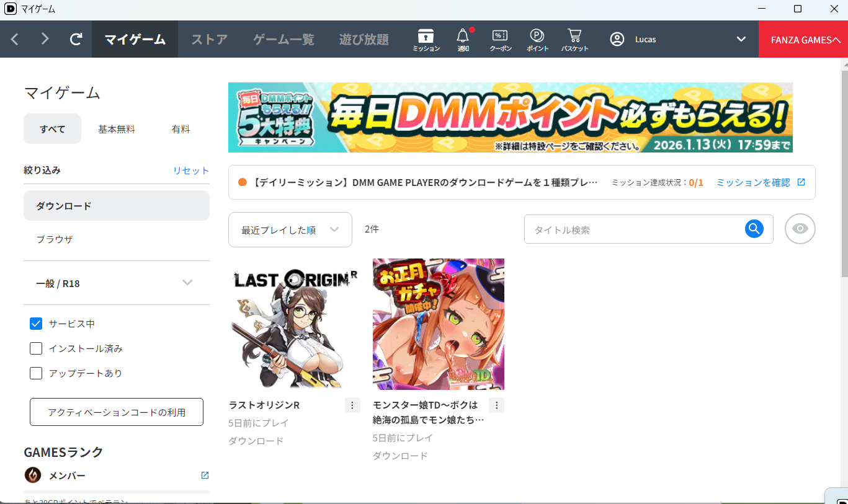This screenshot has width=848, height=504.
Task: Select the 基本無料 filter tab
Action: 117,129
